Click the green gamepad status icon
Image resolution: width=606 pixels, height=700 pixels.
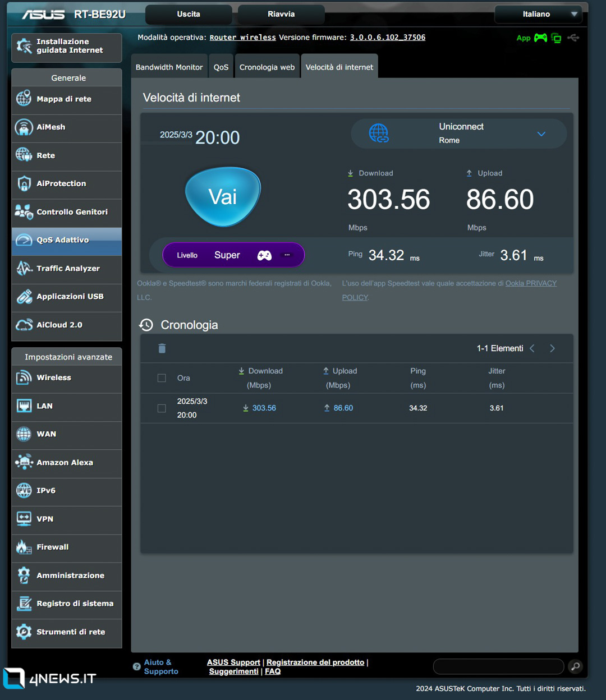[x=540, y=38]
